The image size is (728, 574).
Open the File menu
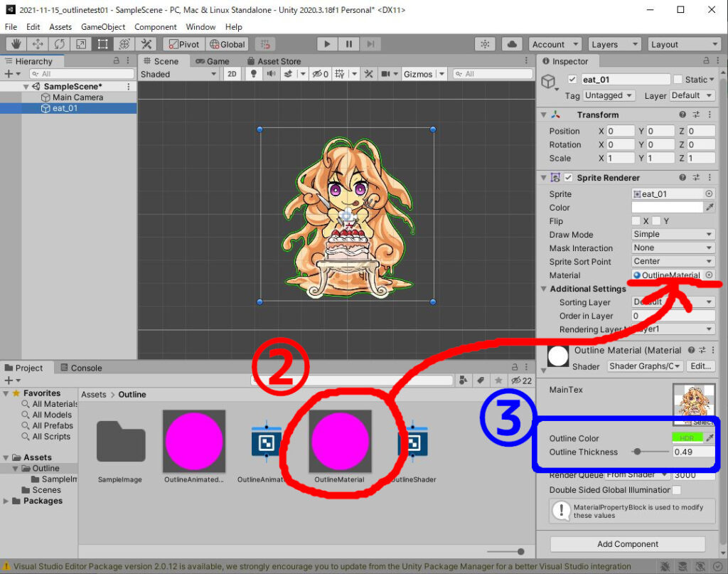click(x=11, y=27)
